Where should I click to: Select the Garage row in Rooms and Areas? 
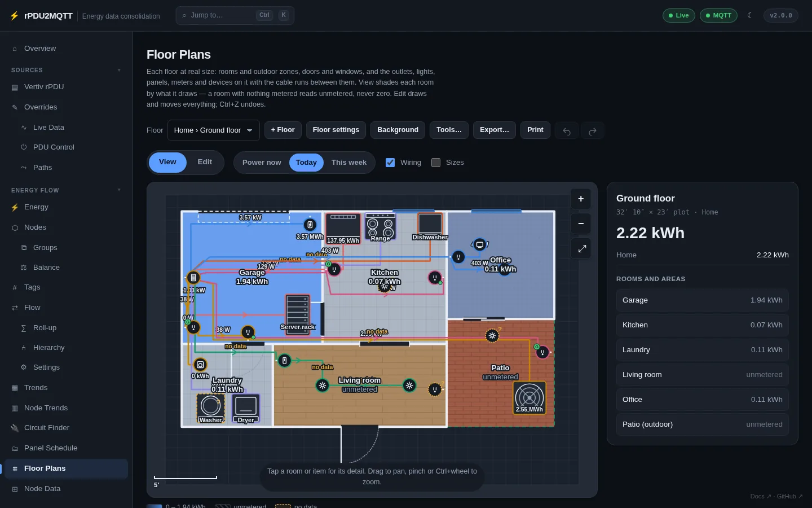[x=702, y=300]
